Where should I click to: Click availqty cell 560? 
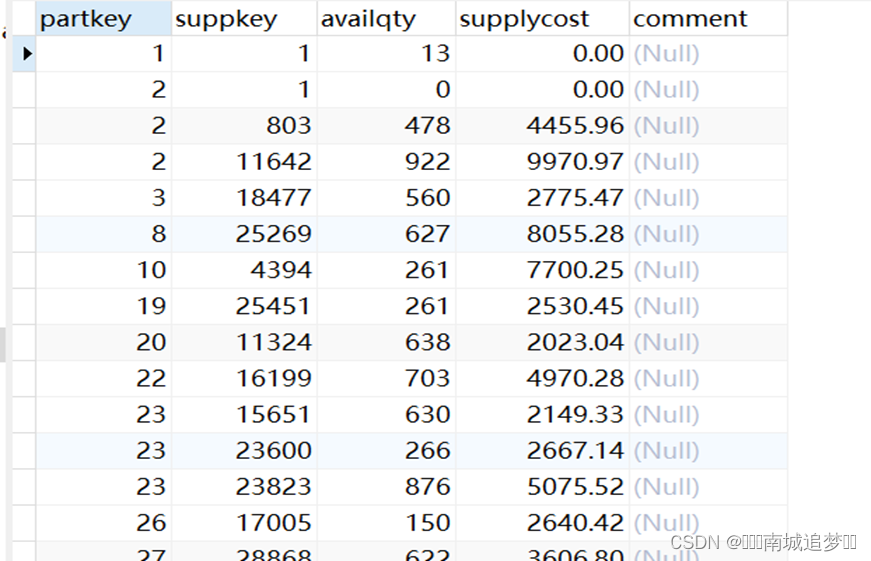pos(386,198)
